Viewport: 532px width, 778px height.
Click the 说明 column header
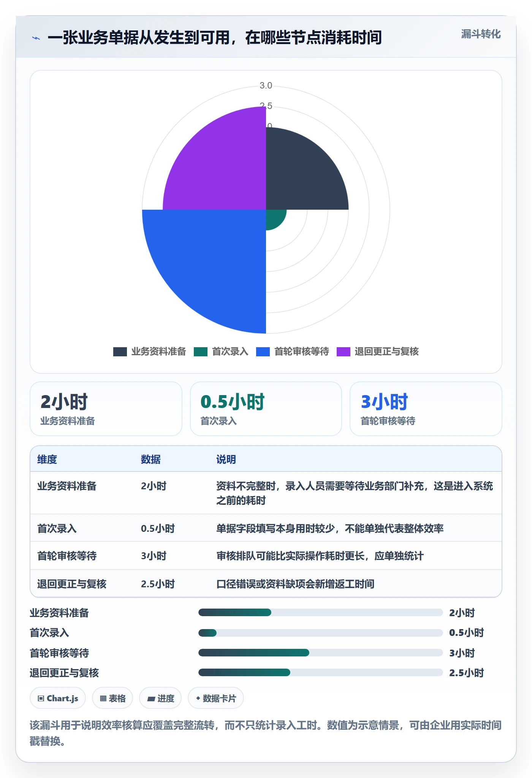click(226, 459)
